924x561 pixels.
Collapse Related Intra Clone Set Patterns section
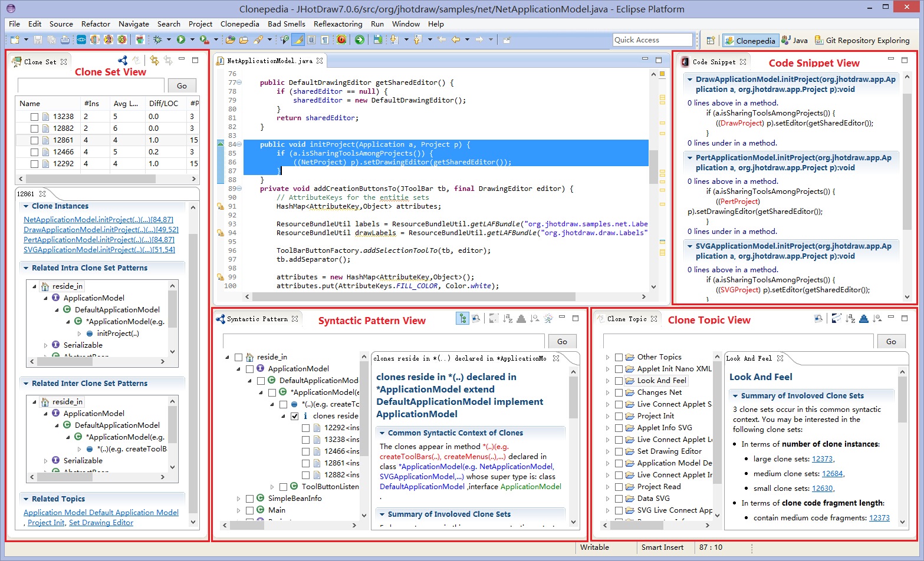click(26, 268)
